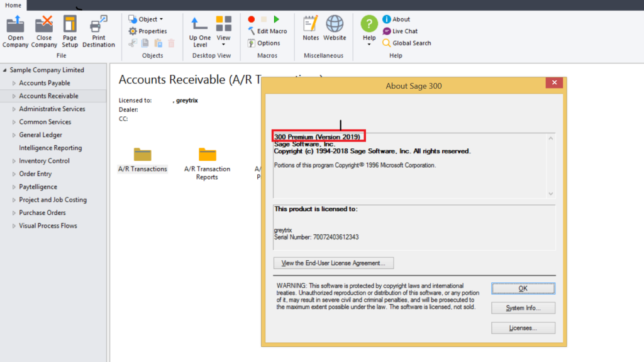The width and height of the screenshot is (644, 362).
Task: Click the Paste icon in Objects
Action: [x=158, y=43]
